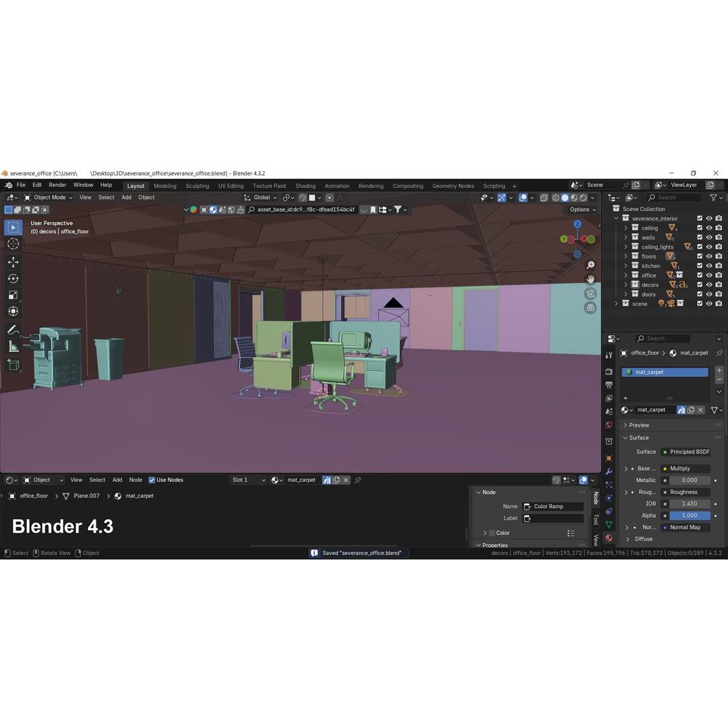Switch to the Geometry Nodes workspace tab
Viewport: 728px width, 728px height.
(x=453, y=186)
